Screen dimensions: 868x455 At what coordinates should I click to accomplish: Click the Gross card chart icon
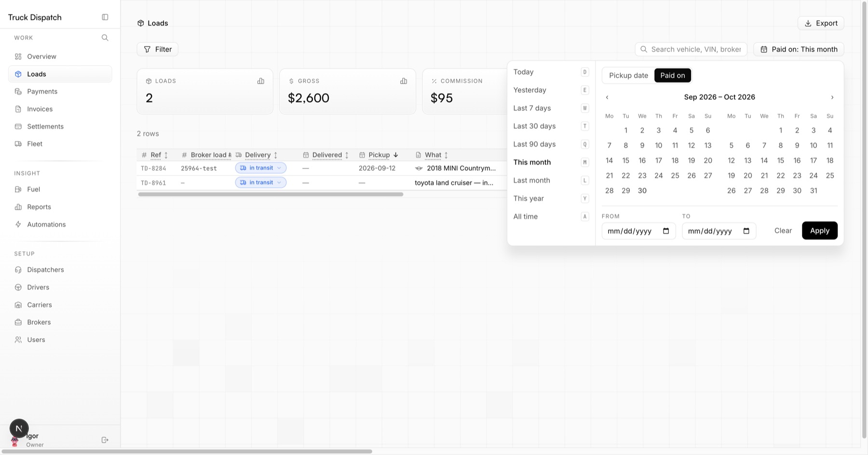404,81
